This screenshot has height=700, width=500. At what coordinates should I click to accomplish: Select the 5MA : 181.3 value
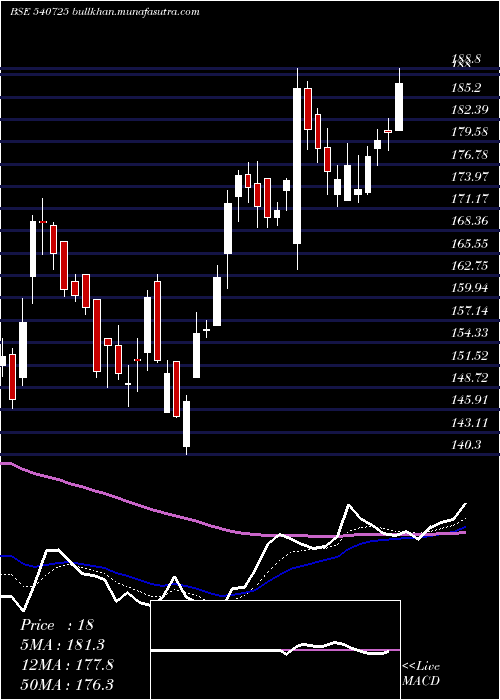click(x=63, y=645)
